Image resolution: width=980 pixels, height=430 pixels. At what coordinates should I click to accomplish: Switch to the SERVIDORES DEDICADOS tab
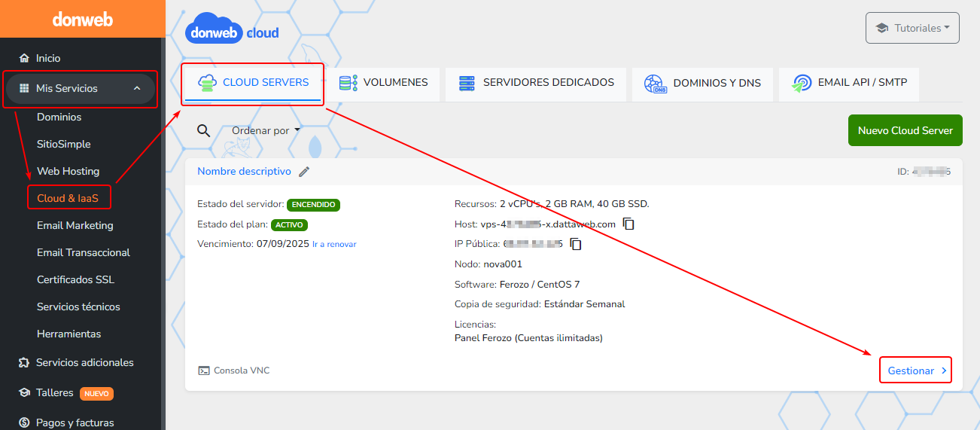536,83
